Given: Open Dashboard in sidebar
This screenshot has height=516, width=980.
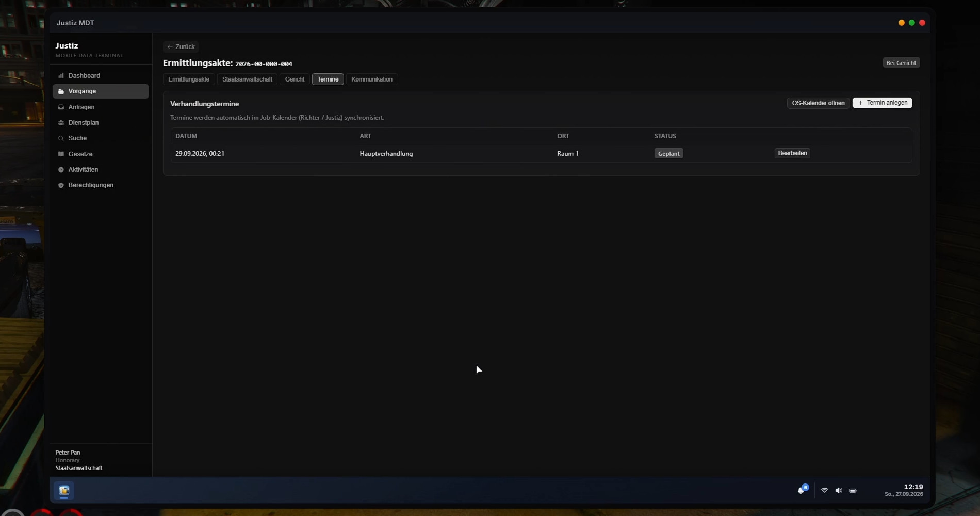Looking at the screenshot, I should [101, 76].
